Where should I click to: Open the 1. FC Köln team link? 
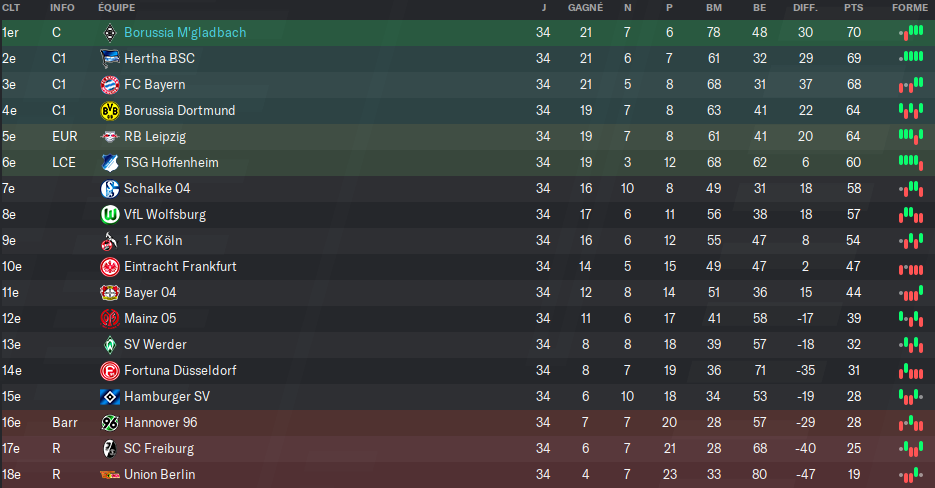pos(153,240)
